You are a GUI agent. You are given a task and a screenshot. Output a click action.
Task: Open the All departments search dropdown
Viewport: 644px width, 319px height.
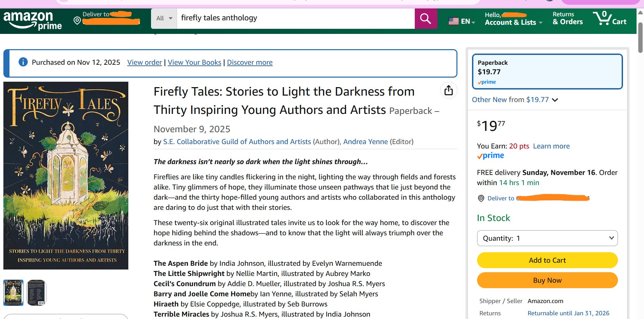tap(164, 19)
